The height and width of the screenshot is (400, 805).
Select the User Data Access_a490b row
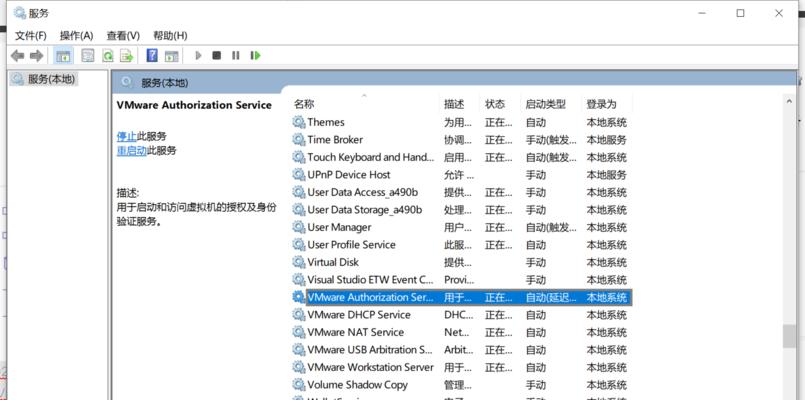(x=461, y=192)
